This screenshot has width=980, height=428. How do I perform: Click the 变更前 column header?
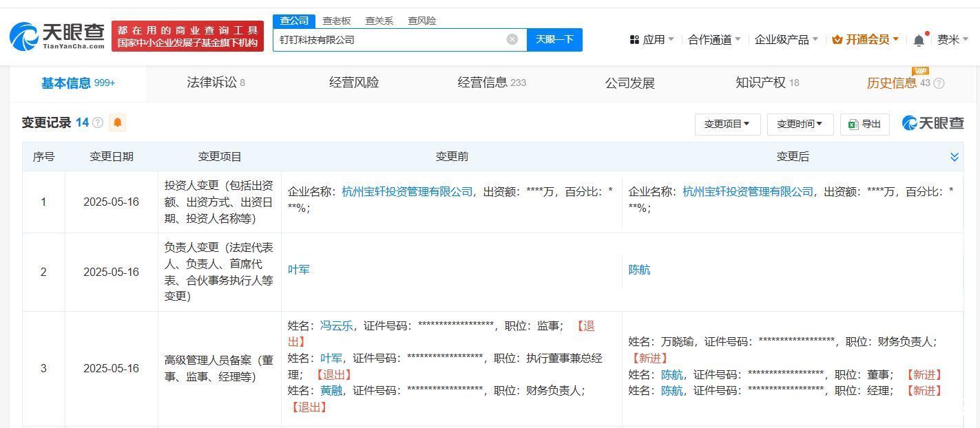point(452,157)
